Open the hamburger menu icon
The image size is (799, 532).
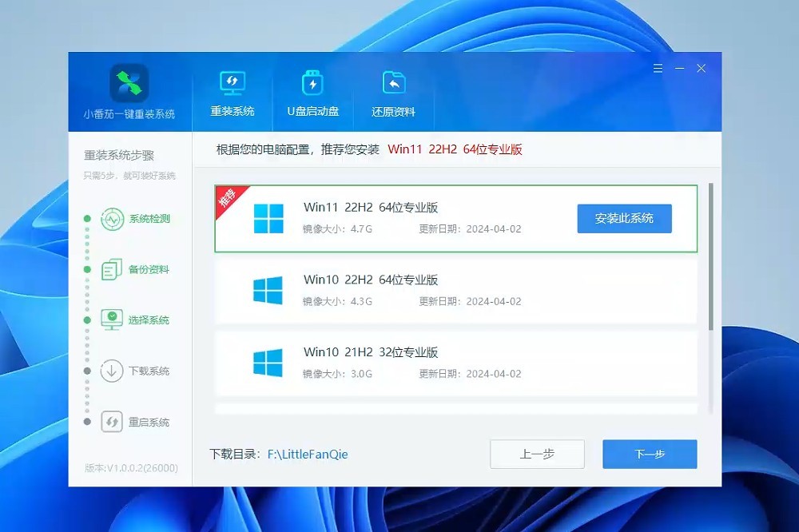click(658, 68)
